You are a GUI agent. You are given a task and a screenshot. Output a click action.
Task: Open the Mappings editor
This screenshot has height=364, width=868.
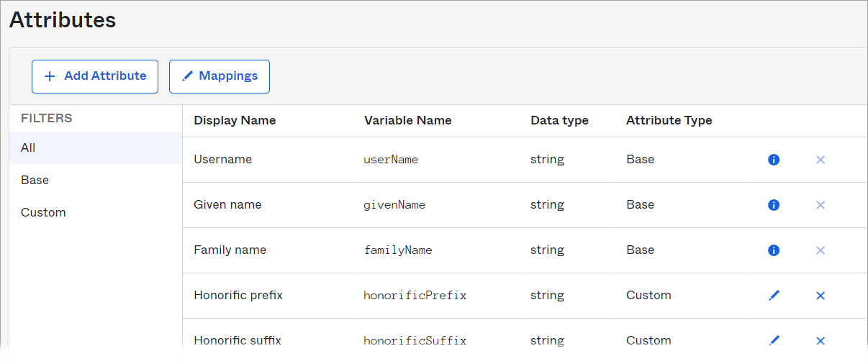tap(220, 76)
